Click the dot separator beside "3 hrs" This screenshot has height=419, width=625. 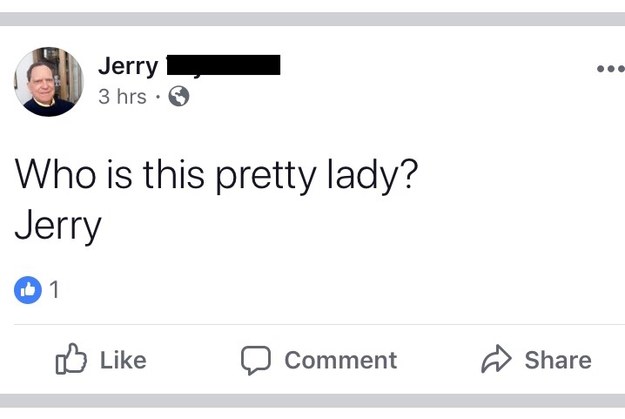point(158,97)
